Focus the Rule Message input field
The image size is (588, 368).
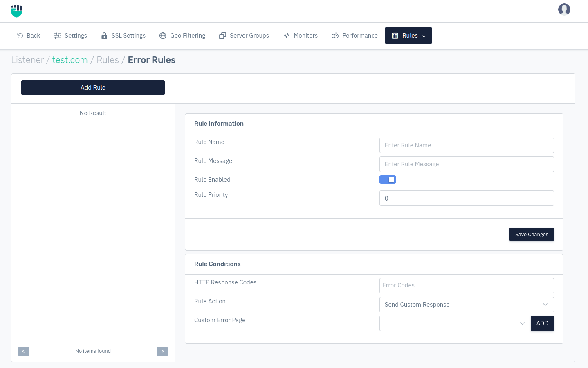pos(467,164)
